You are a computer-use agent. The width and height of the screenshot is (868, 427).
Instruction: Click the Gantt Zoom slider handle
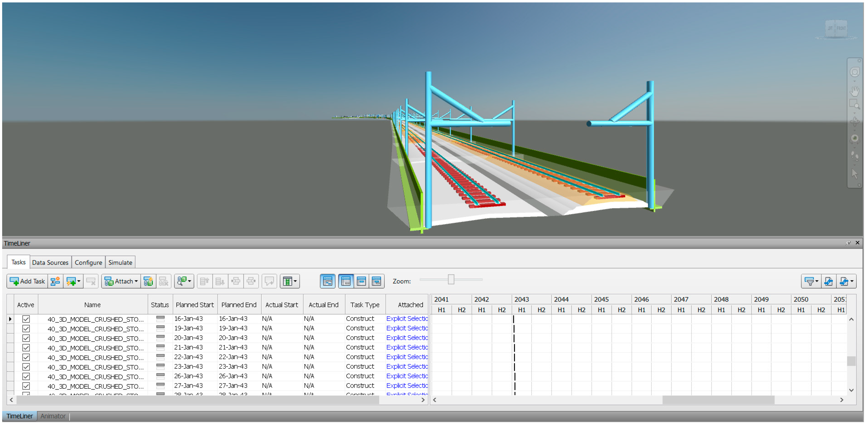(x=451, y=279)
